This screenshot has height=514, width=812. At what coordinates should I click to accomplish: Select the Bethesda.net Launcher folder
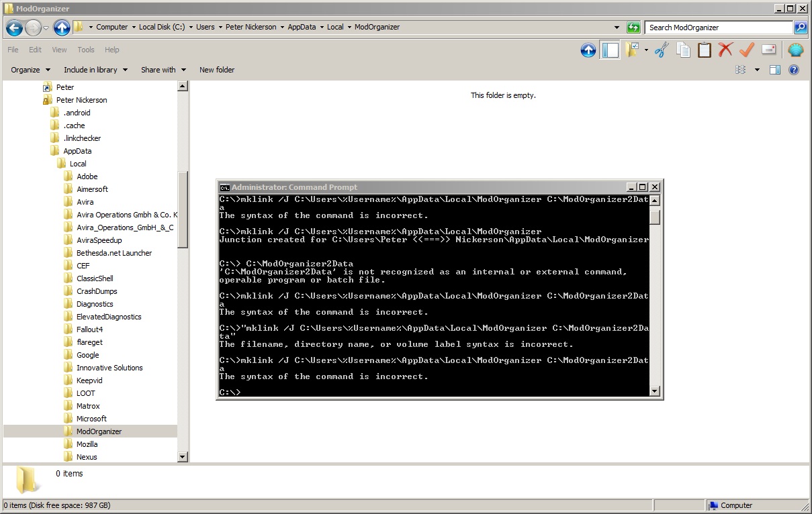pos(114,253)
